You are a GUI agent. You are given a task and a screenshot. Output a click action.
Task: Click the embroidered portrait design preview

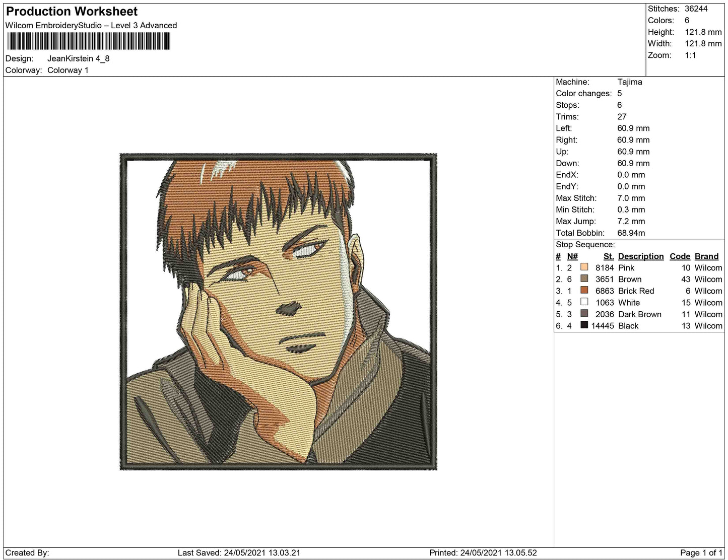click(279, 312)
